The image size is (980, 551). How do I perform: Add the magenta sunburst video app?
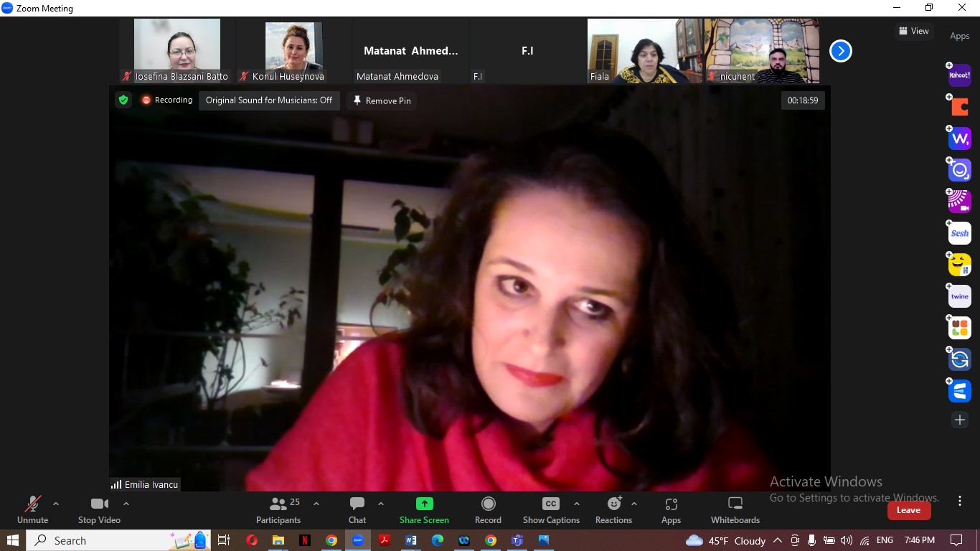click(959, 202)
